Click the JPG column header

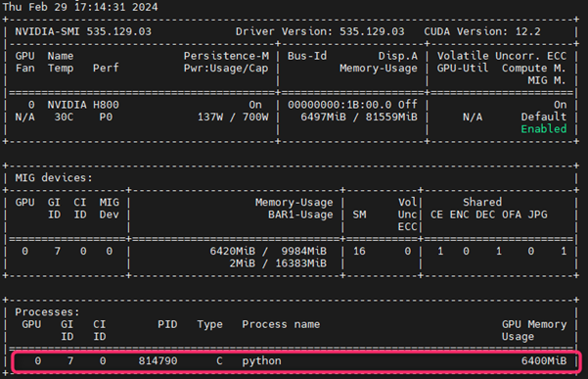point(537,214)
